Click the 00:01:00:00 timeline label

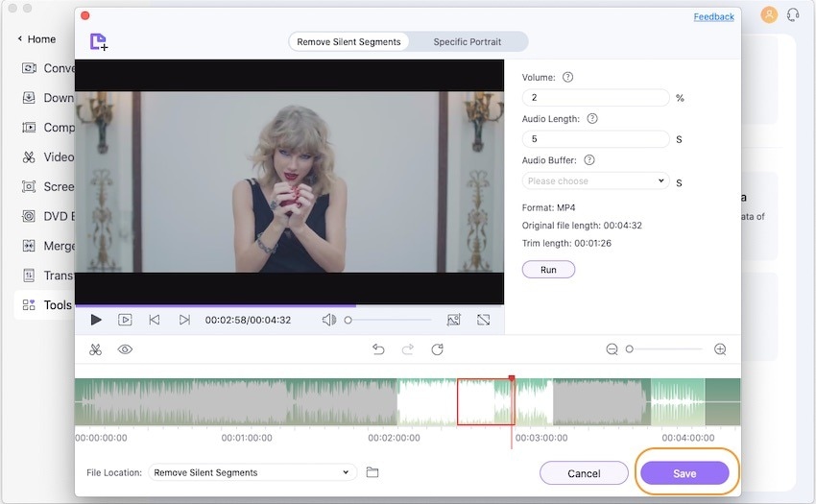pos(247,438)
